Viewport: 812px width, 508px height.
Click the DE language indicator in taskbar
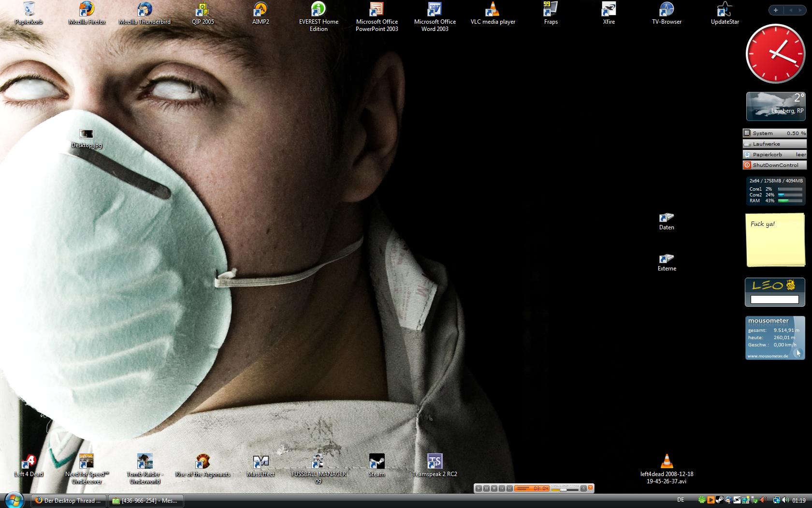[x=681, y=500]
